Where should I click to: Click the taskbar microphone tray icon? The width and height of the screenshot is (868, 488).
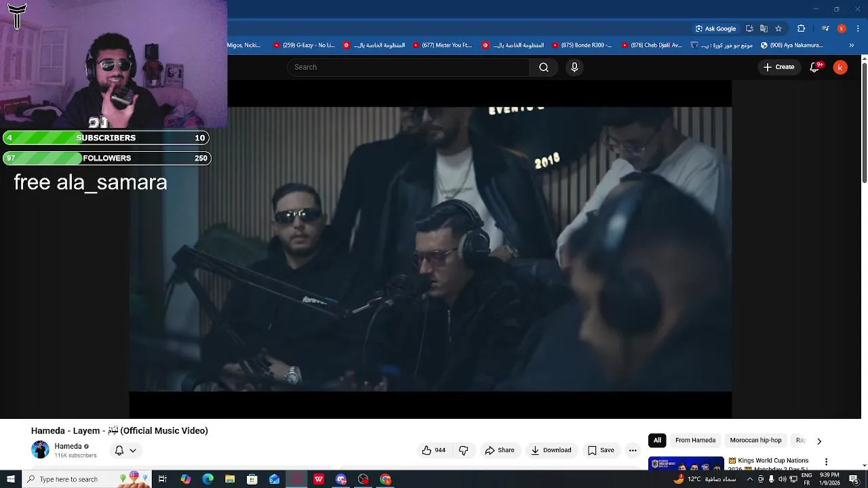click(x=771, y=479)
